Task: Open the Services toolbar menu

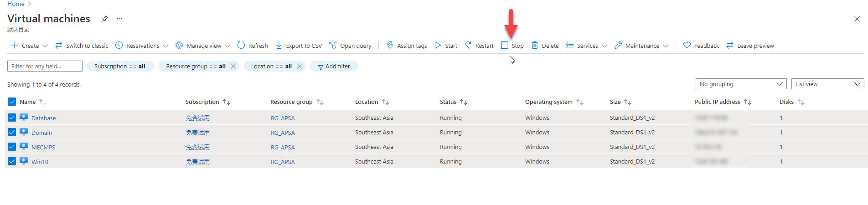Action: [587, 46]
